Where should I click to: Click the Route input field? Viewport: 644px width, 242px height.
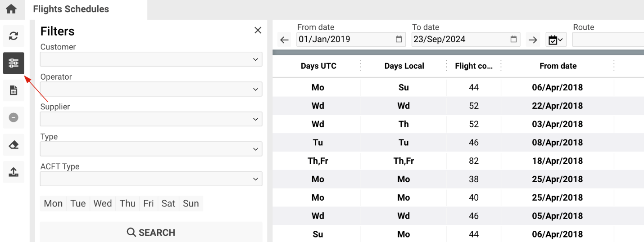tap(608, 40)
